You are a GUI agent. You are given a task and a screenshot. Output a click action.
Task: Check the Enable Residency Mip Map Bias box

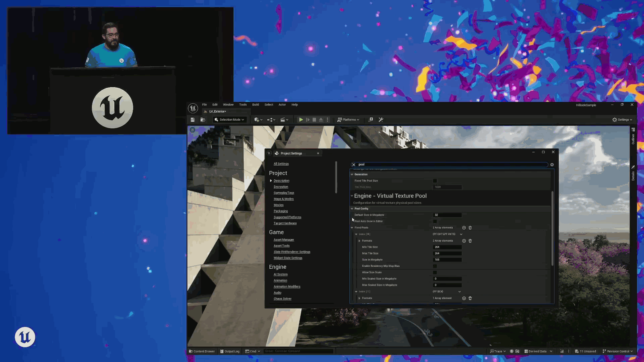point(435,266)
